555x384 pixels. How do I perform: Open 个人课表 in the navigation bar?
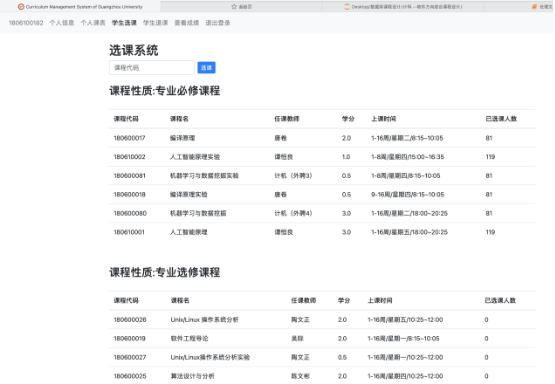[93, 23]
